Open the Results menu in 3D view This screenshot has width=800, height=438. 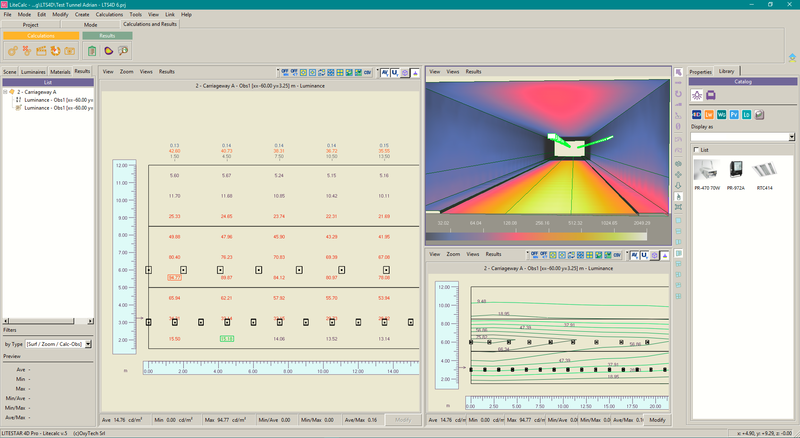[x=473, y=71]
